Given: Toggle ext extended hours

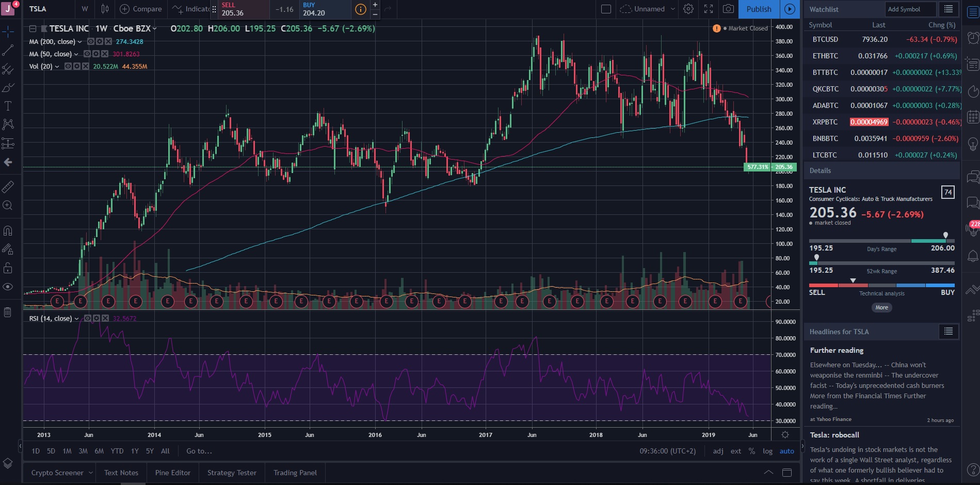Looking at the screenshot, I should pyautogui.click(x=736, y=451).
